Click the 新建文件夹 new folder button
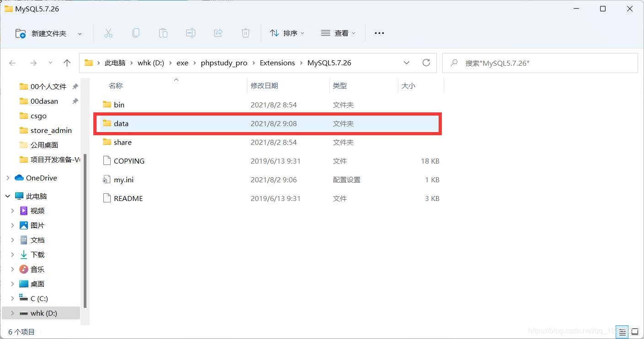This screenshot has height=339, width=644. pyautogui.click(x=41, y=33)
